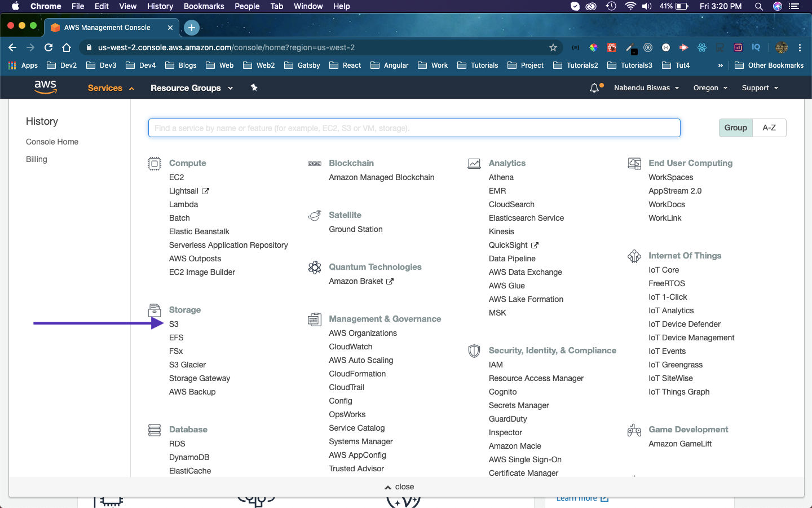812x508 pixels.
Task: Open the Cognito service link
Action: pos(503,392)
